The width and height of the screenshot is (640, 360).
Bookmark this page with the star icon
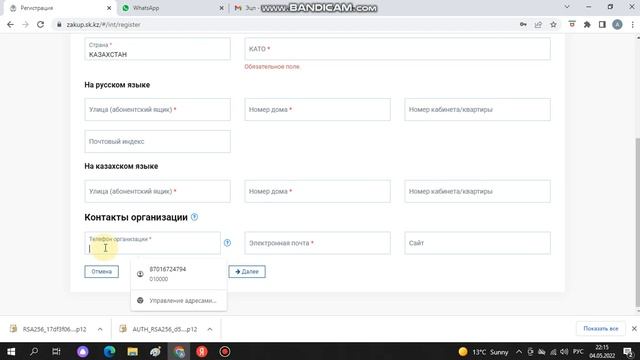[553, 24]
